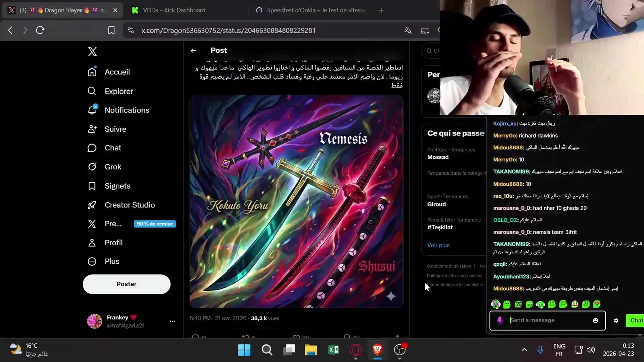Image resolution: width=644 pixels, height=362 pixels.
Task: Open the emoji picker in chat message box
Action: tap(595, 320)
